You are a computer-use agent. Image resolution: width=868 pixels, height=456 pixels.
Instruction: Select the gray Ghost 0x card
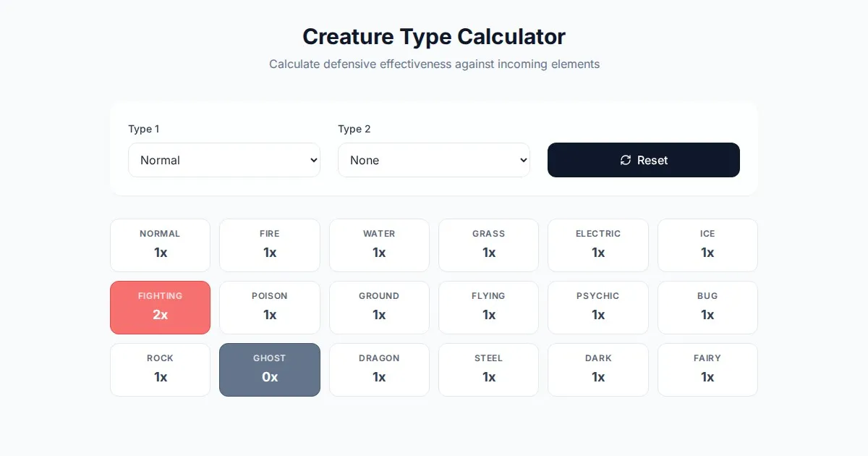[x=270, y=370]
